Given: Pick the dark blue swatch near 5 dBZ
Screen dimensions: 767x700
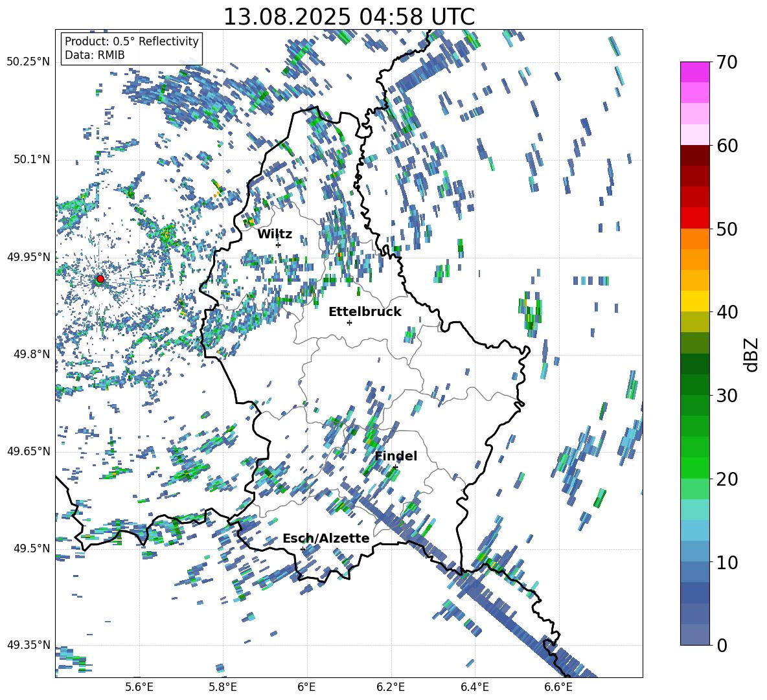Looking at the screenshot, I should pos(694,593).
